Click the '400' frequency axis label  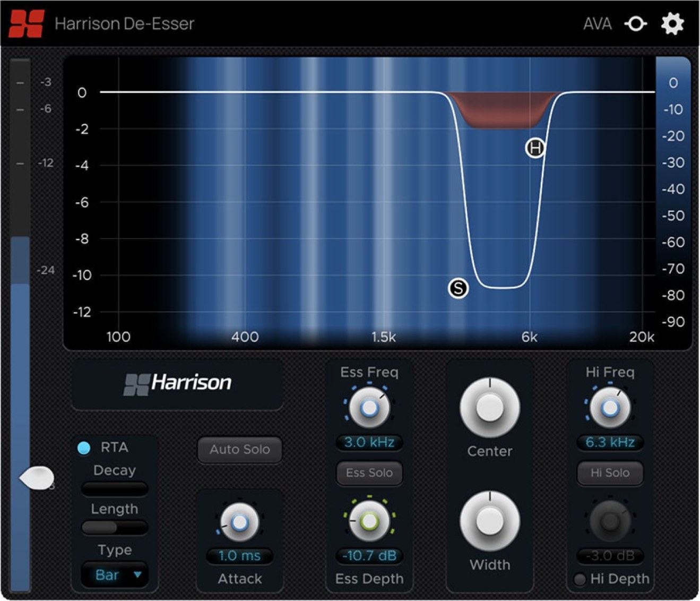point(245,337)
